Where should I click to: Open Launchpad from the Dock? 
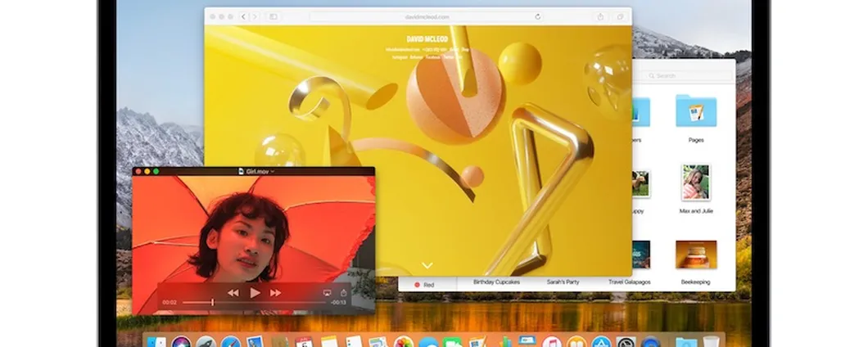click(x=206, y=342)
